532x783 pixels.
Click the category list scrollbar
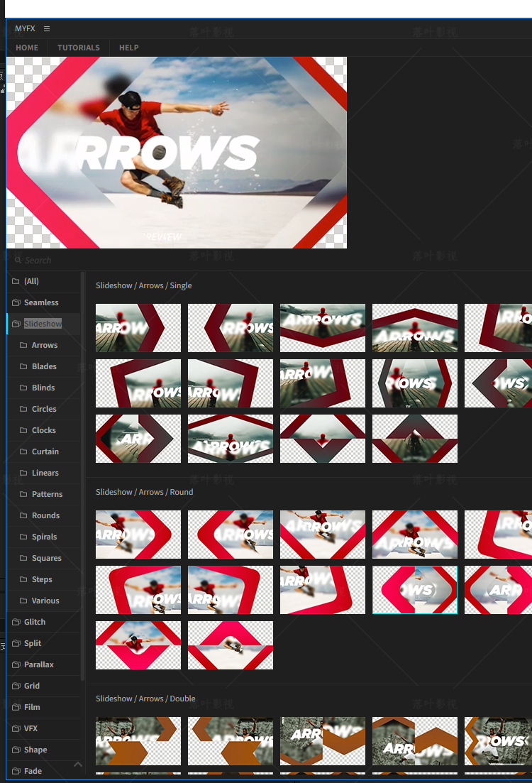[x=83, y=476]
